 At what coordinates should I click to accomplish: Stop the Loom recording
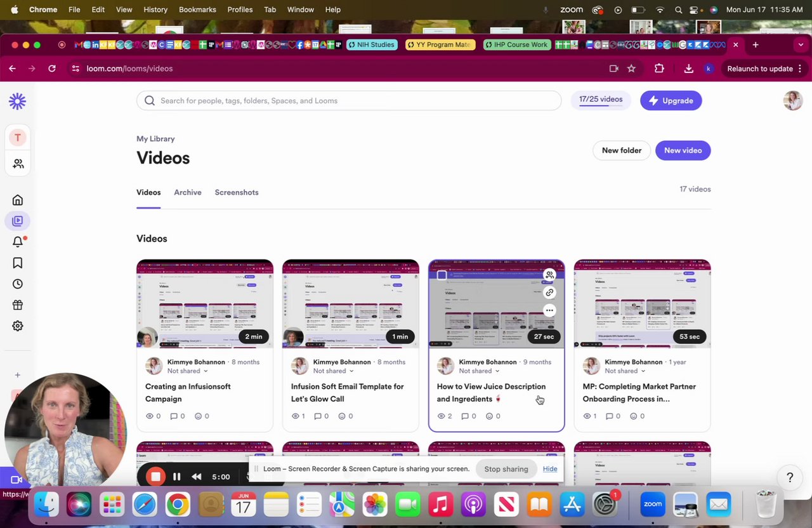click(x=155, y=477)
